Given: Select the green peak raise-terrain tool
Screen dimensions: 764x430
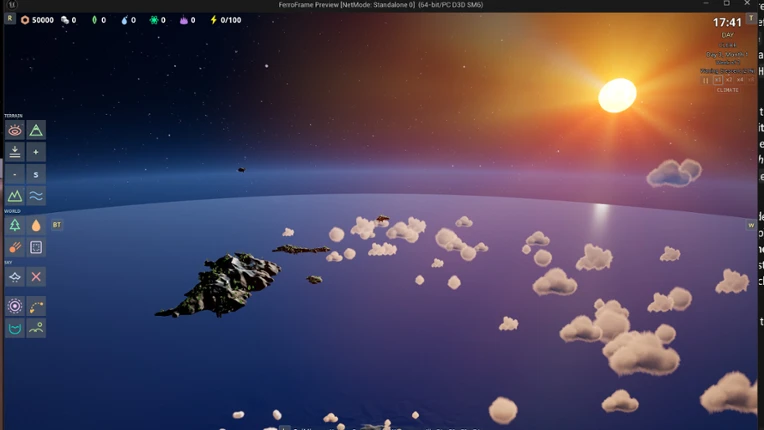Looking at the screenshot, I should pos(36,130).
